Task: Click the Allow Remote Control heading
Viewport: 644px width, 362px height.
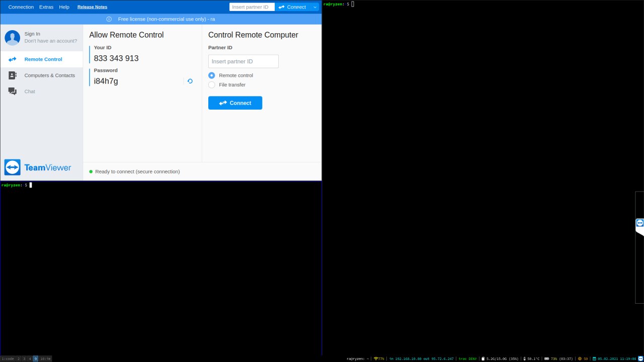Action: 126,35
